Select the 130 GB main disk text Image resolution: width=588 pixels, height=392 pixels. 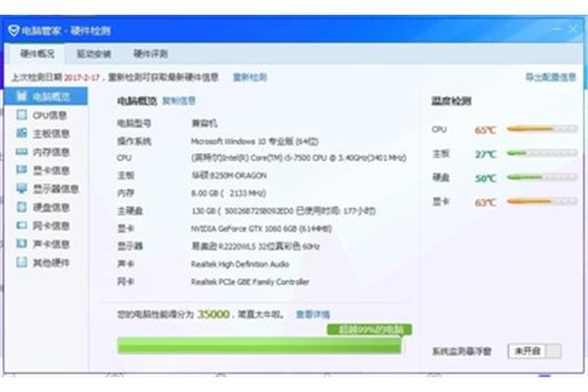(x=283, y=211)
